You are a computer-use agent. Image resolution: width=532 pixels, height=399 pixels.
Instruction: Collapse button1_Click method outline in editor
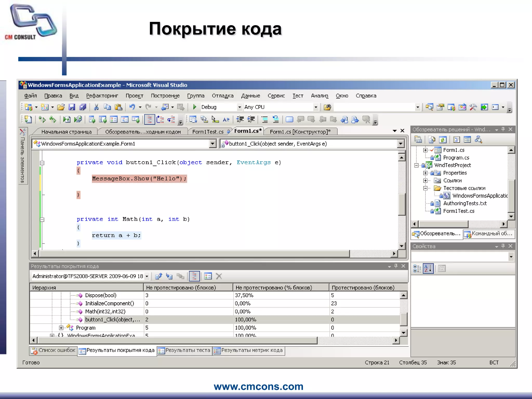point(42,163)
